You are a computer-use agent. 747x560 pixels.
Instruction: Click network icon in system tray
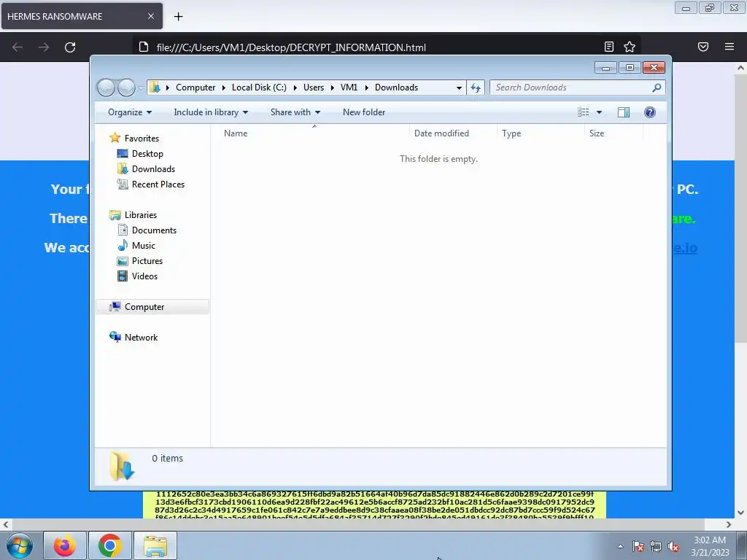(x=656, y=546)
